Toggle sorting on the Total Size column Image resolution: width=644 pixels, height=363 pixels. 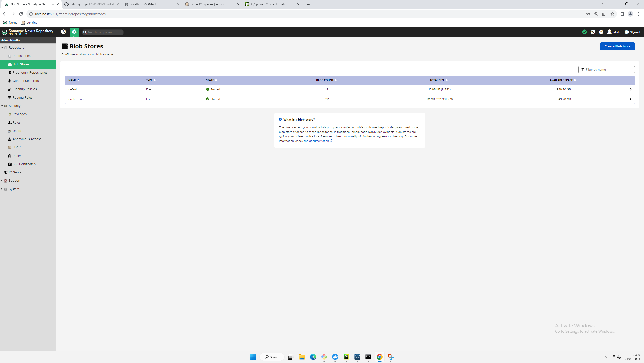click(438, 80)
